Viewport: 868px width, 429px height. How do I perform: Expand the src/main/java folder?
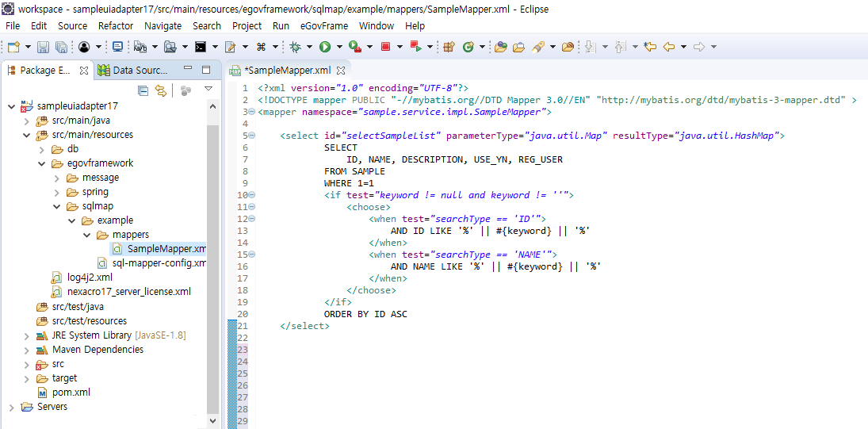coord(27,121)
